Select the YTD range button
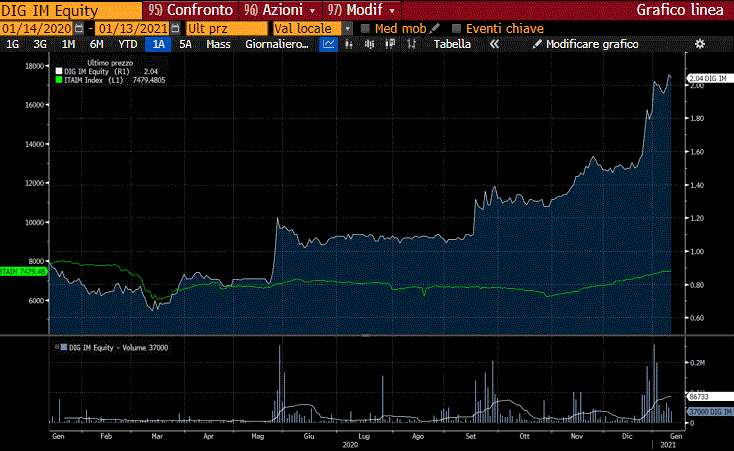 [128, 44]
